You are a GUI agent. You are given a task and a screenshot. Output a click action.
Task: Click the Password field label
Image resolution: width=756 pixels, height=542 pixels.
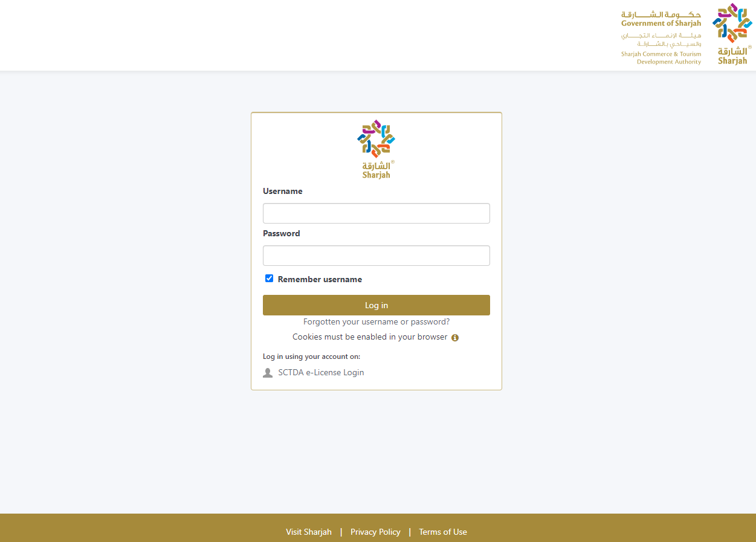281,233
